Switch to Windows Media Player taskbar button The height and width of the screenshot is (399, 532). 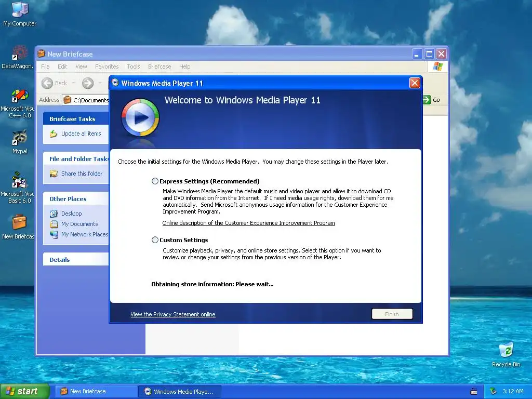click(x=180, y=392)
